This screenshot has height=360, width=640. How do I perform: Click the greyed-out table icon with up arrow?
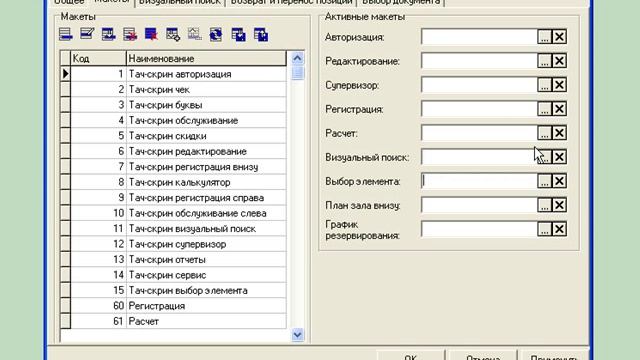point(195,34)
